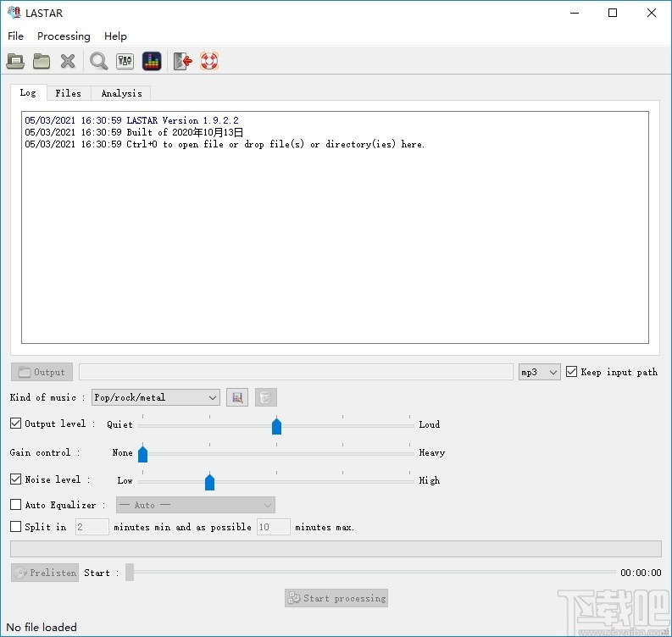Click the log line about Ctrl+O to open file

[225, 144]
